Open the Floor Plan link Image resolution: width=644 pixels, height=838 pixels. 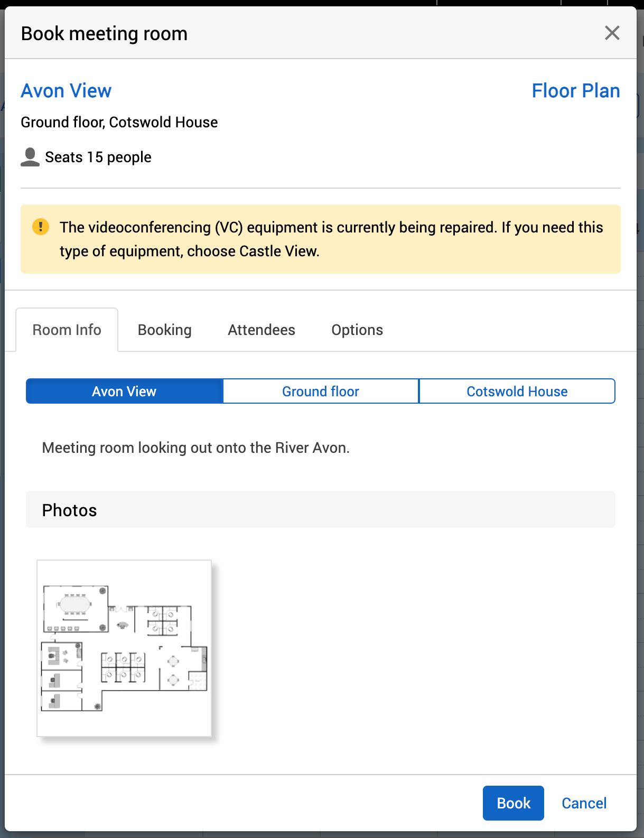pos(575,91)
